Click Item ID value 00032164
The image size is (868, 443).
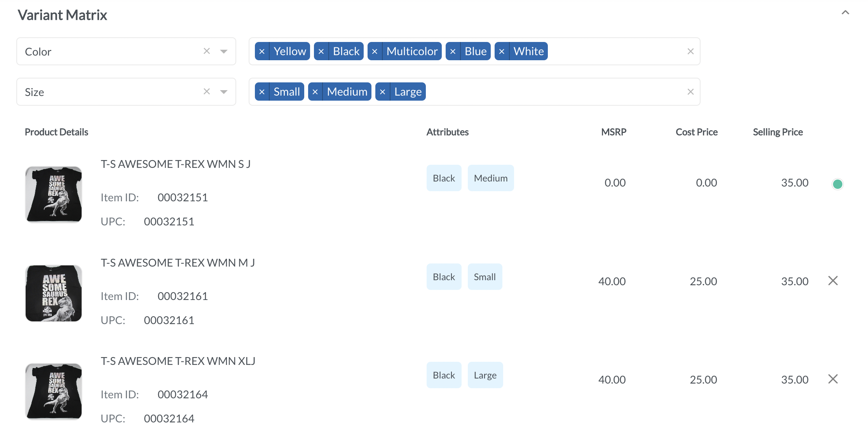click(183, 394)
